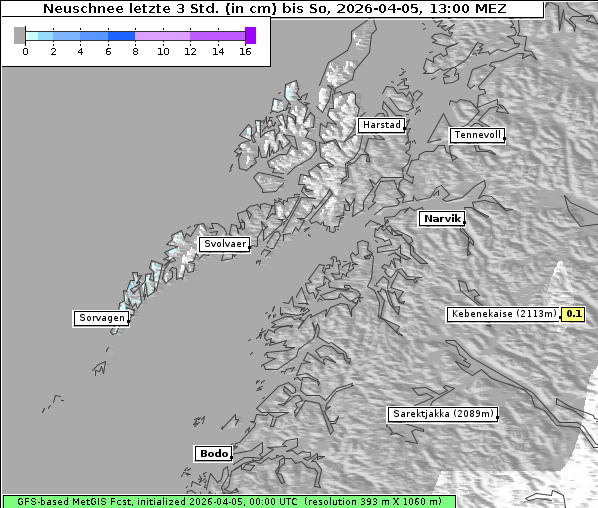Click the Sorvagen location label

click(x=101, y=318)
